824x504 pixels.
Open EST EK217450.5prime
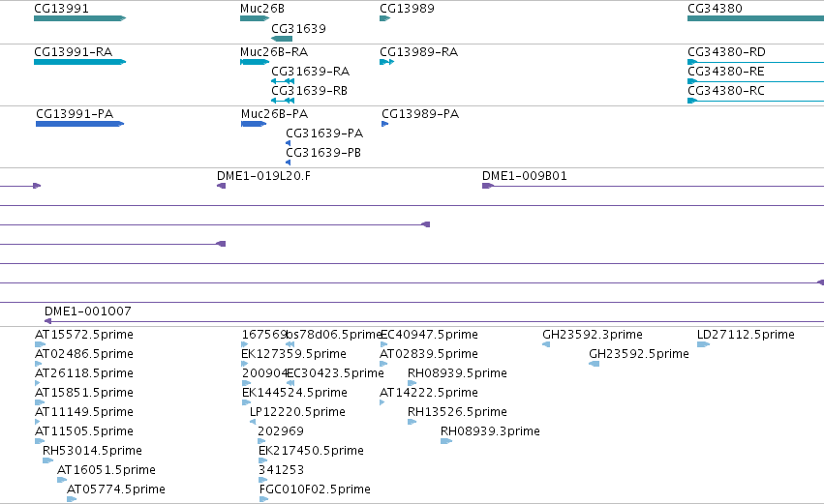pyautogui.click(x=311, y=451)
